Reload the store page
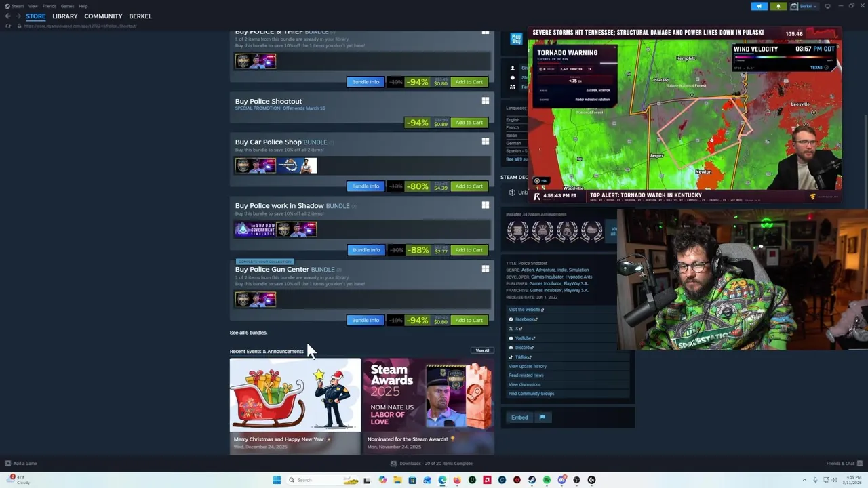This screenshot has width=868, height=488. [8, 26]
